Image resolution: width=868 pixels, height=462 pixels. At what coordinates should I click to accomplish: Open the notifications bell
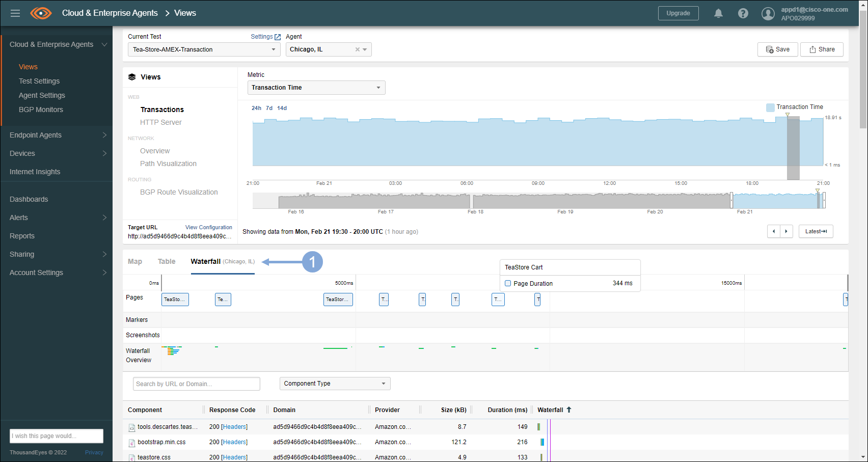718,13
